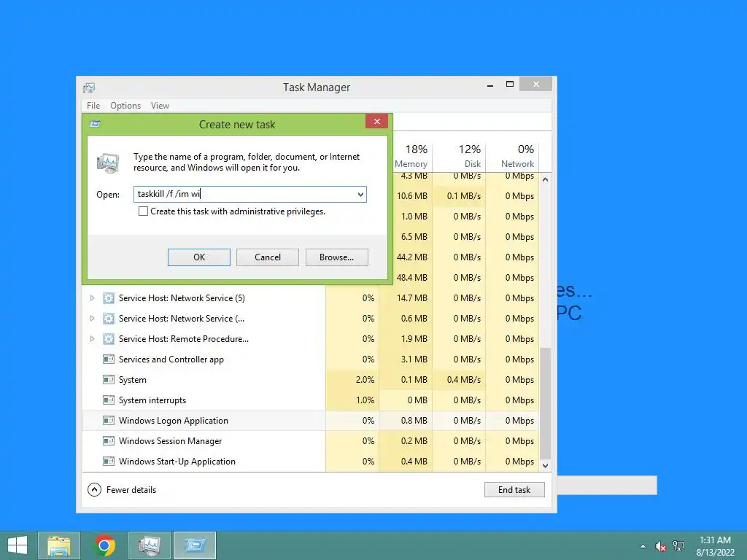Image resolution: width=747 pixels, height=560 pixels.
Task: Open the Open field dropdown arrow
Action: click(360, 194)
